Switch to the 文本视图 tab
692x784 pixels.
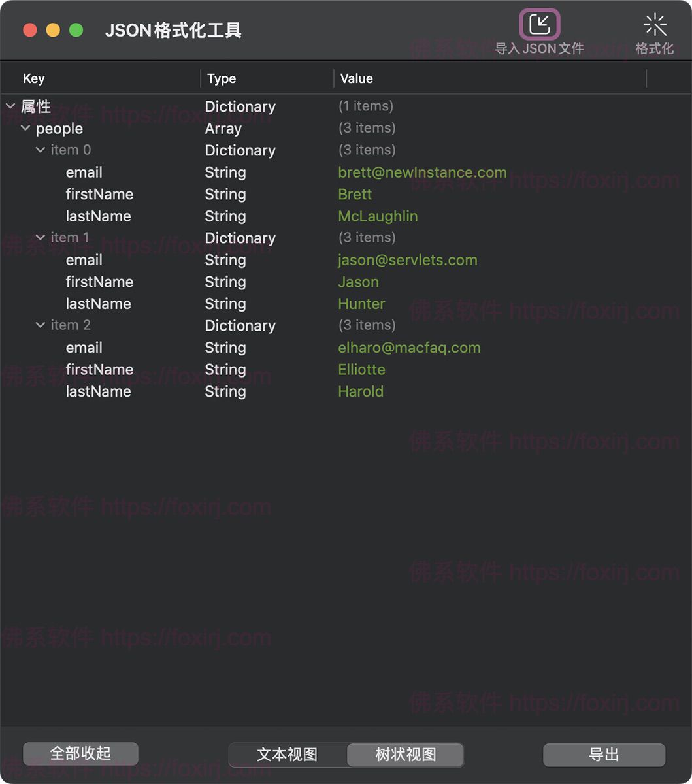coord(286,755)
